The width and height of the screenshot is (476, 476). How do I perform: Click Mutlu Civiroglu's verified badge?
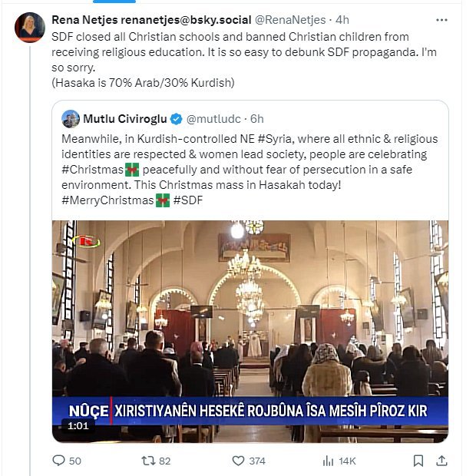coord(176,119)
